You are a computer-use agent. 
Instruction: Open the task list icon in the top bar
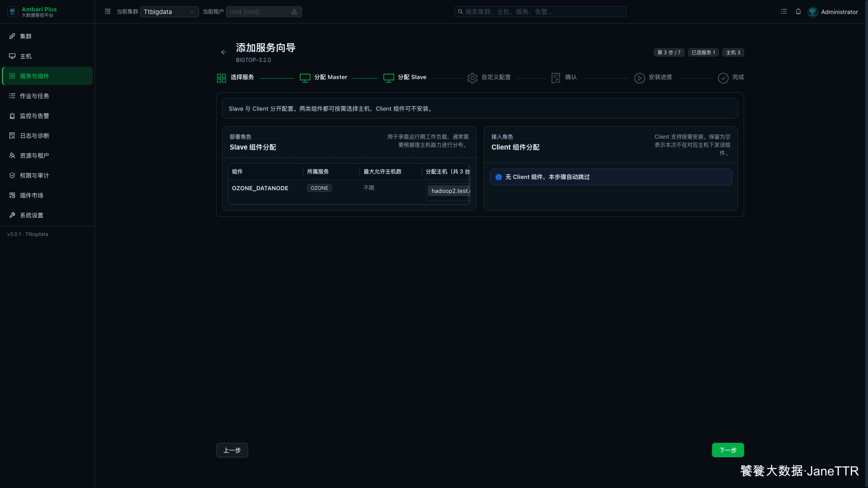784,12
